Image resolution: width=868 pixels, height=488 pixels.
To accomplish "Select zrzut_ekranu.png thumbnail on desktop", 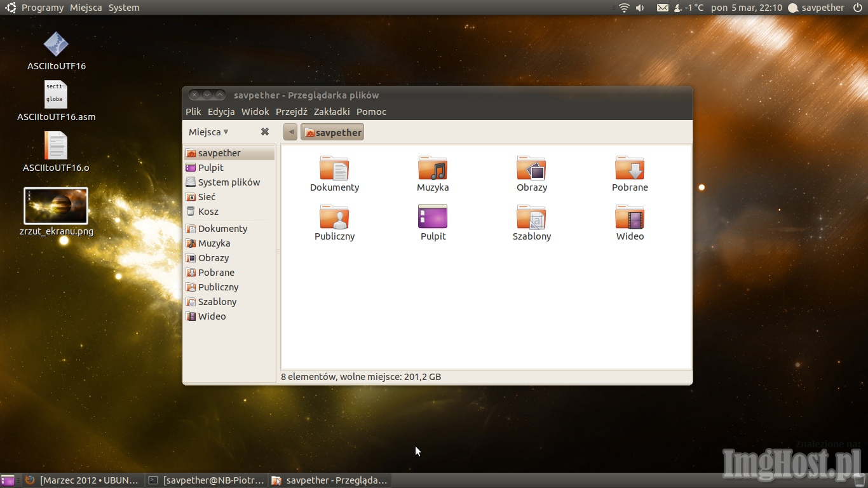I will (56, 206).
